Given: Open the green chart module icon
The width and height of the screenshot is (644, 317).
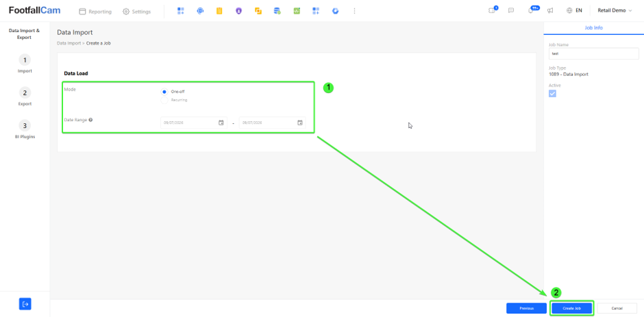Looking at the screenshot, I should click(297, 11).
